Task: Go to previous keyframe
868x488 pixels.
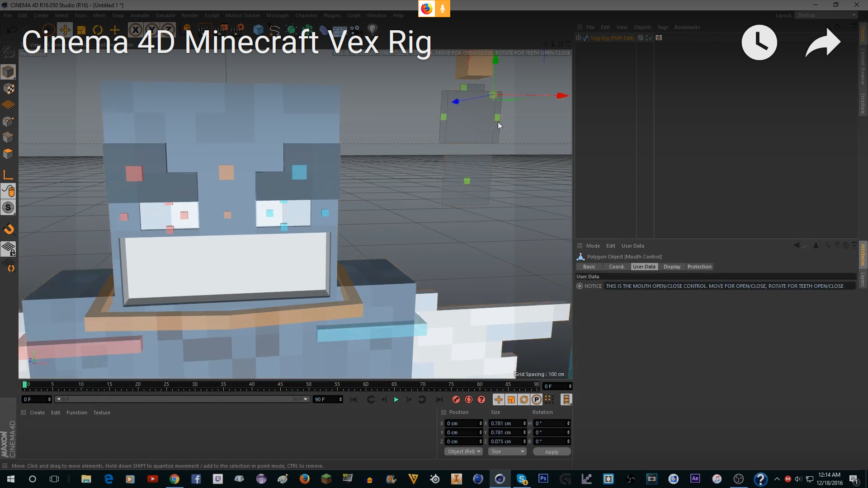Action: tap(371, 399)
